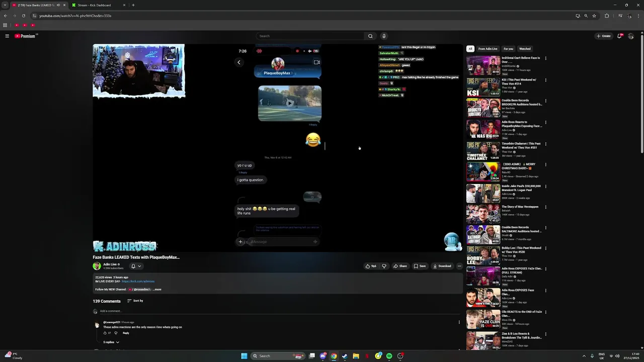
Task: Mute the YouTube tab audio icon
Action: 58,5
